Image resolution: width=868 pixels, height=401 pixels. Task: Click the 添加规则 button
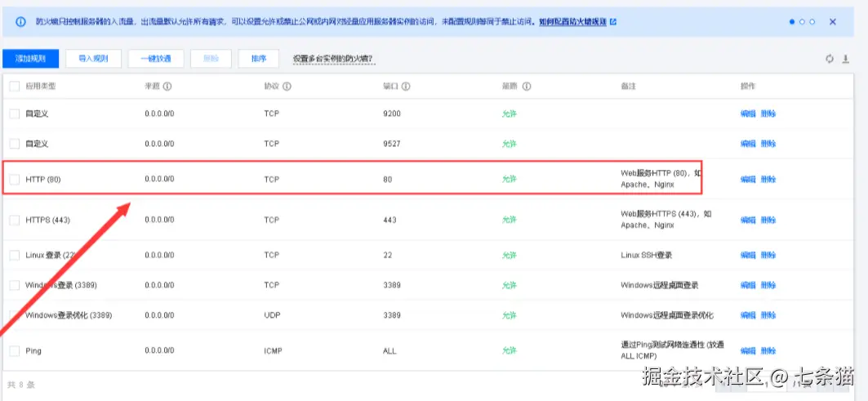pos(30,59)
